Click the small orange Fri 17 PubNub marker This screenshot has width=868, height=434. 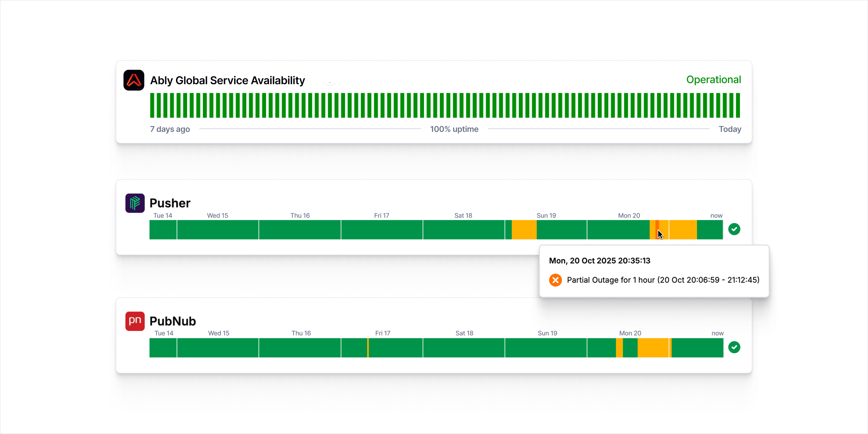click(x=368, y=347)
